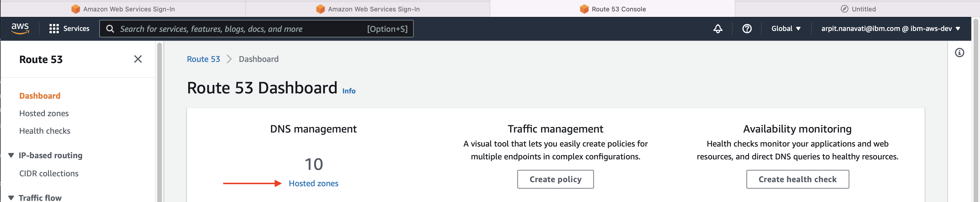
Task: Click the notifications bell icon
Action: coord(718,29)
